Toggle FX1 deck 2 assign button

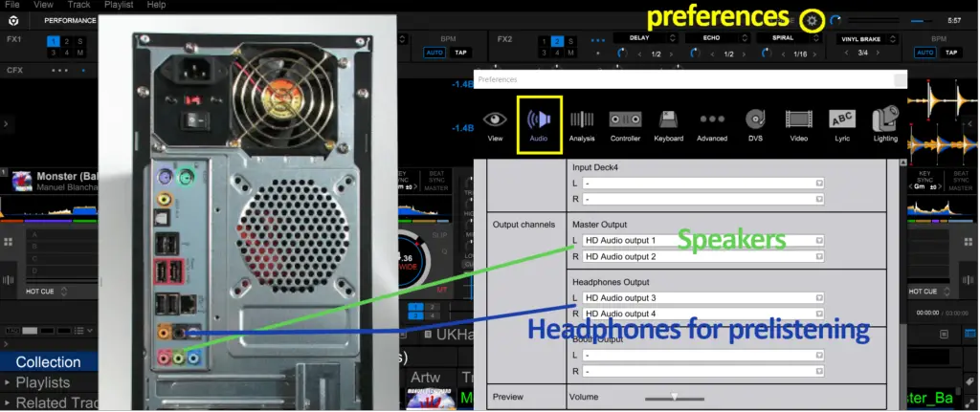[x=67, y=41]
